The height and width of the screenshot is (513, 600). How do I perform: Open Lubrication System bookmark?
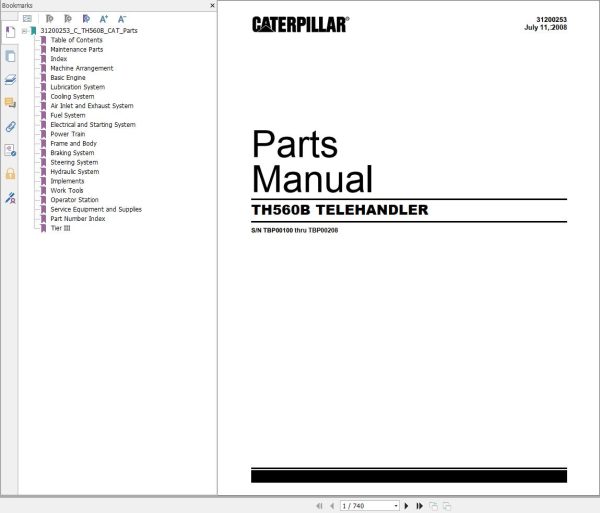click(x=78, y=87)
